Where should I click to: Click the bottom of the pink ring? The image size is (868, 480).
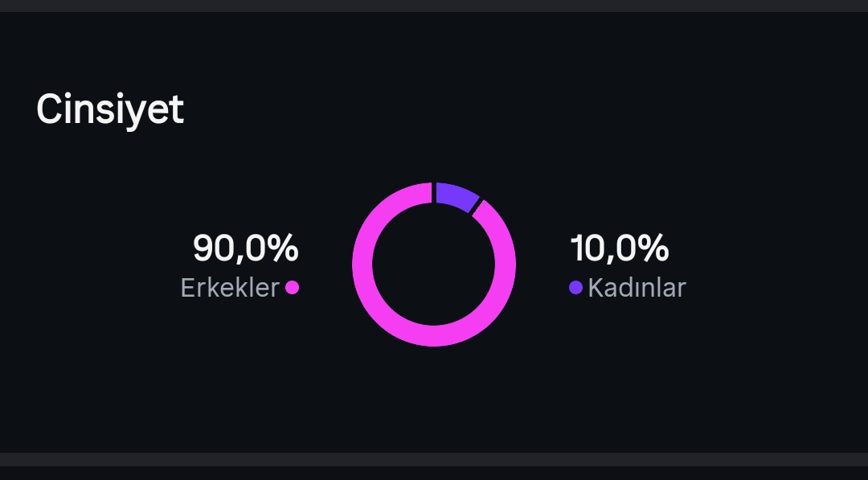(x=434, y=336)
